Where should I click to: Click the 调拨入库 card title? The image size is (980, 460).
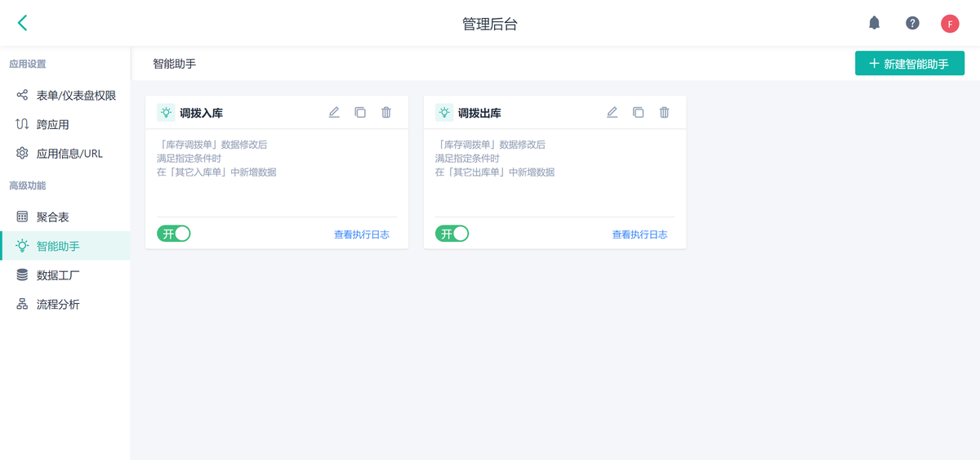tap(201, 113)
